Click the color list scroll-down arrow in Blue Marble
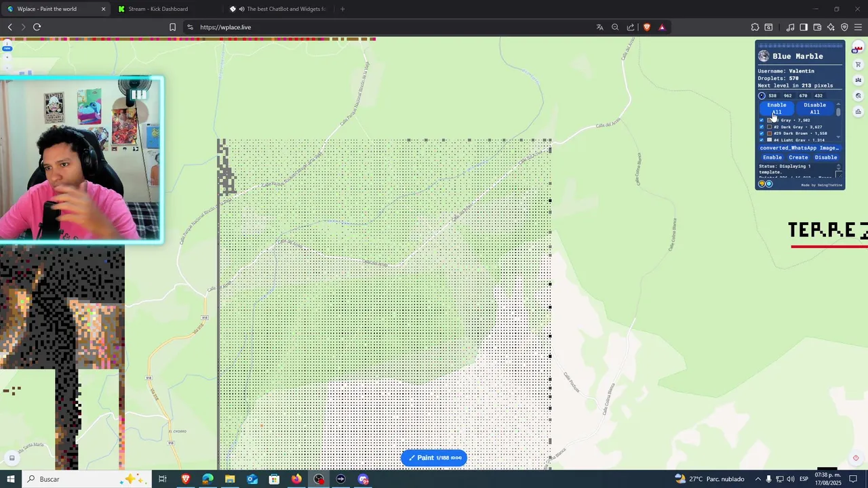Viewport: 868px width, 488px height. coord(838,138)
